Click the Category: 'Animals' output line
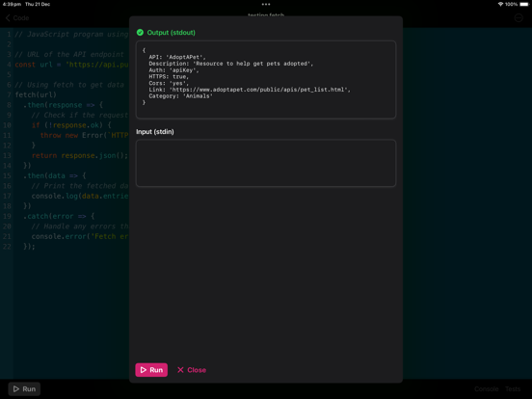The image size is (532, 399). (x=180, y=96)
